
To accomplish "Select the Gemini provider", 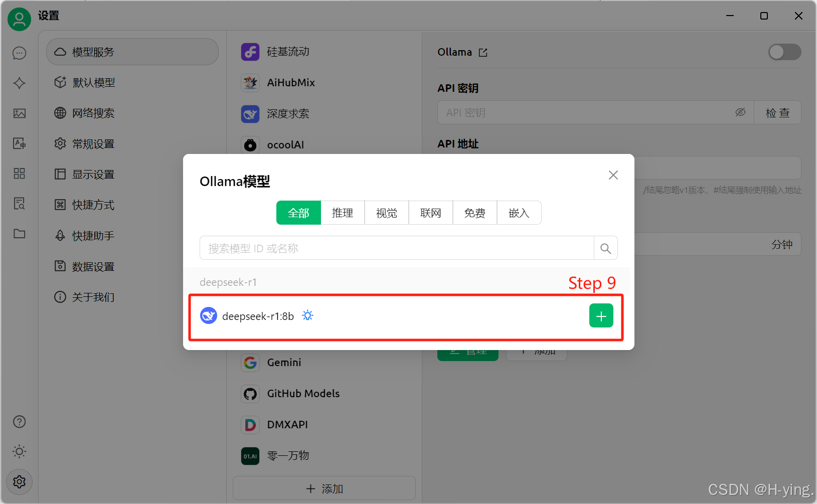I will click(324, 363).
